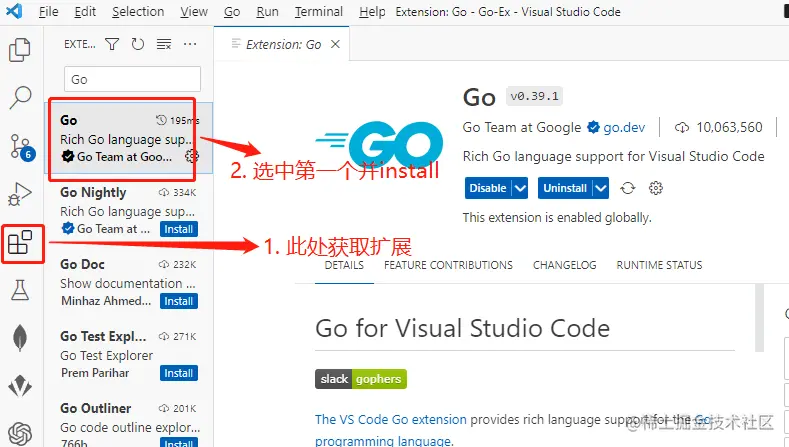Click the extensions search box containing Go

[132, 79]
